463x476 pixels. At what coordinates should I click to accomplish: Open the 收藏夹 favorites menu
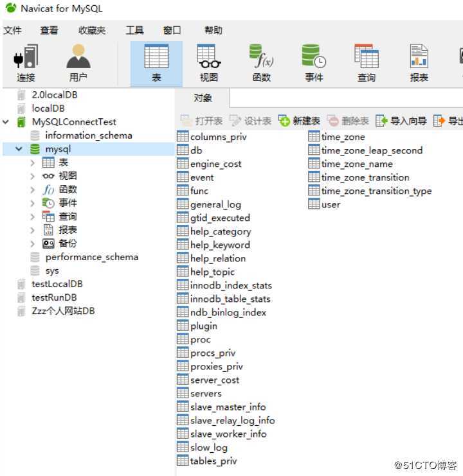(92, 30)
